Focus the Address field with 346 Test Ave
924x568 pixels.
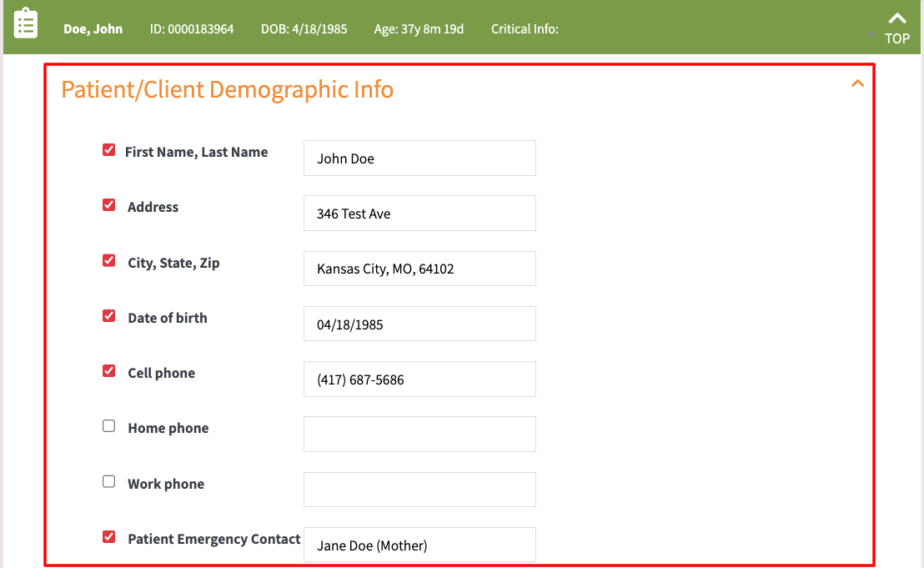[x=419, y=214]
